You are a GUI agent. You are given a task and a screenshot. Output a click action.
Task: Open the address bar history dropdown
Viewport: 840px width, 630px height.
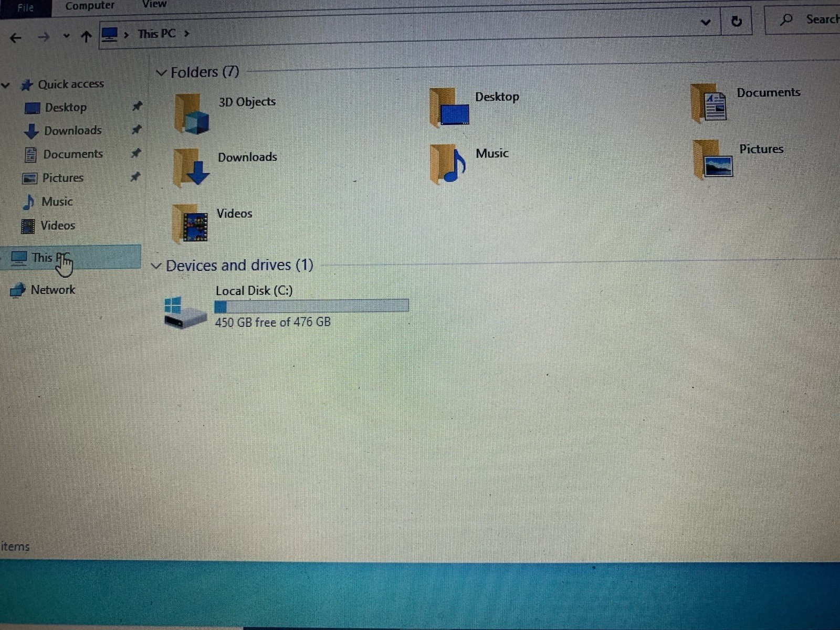point(706,22)
